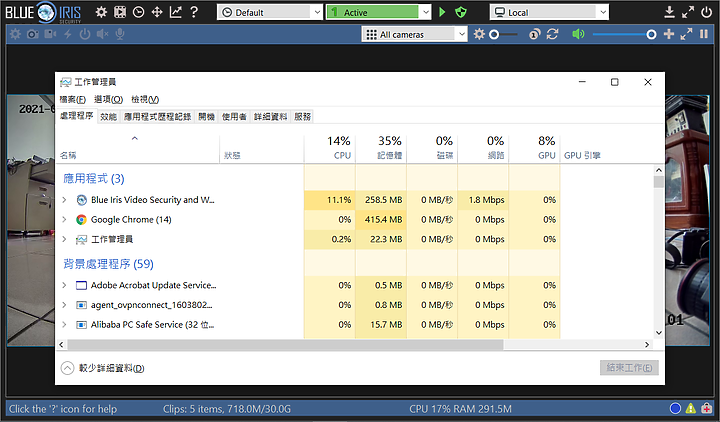
Task: Toggle the microphone talk icon
Action: [120, 34]
